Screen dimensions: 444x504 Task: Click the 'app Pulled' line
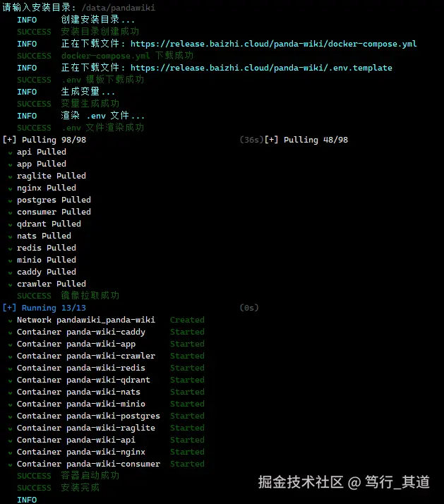42,164
